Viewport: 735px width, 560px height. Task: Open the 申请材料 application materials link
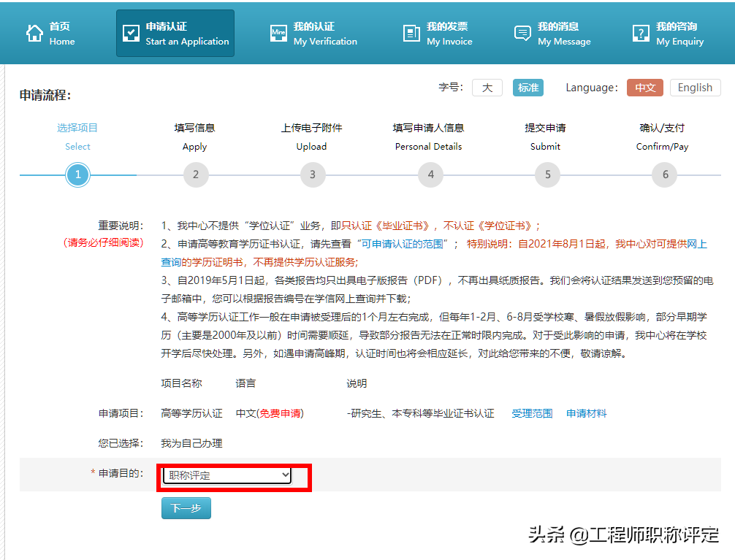coord(585,413)
